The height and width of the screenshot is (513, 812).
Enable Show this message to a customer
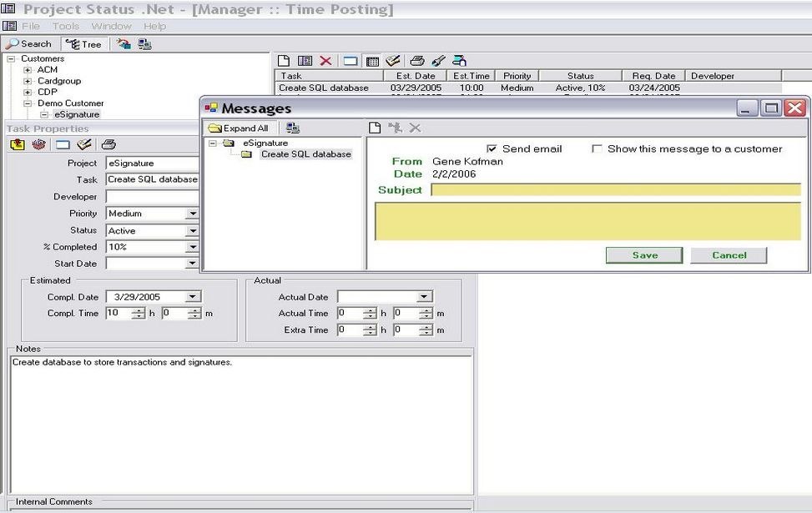[x=597, y=148]
